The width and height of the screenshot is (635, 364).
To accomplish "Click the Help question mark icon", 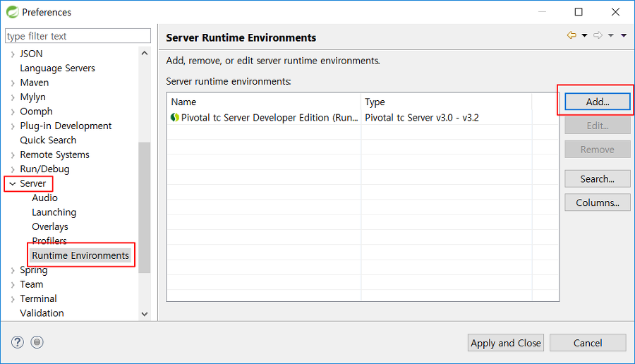I will [18, 342].
